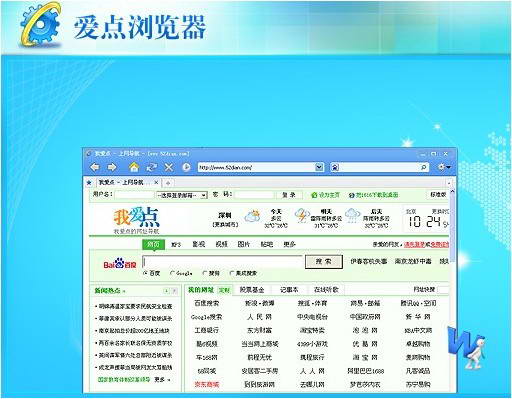Open the home page via house icon
This screenshot has width=512, height=399.
click(134, 167)
